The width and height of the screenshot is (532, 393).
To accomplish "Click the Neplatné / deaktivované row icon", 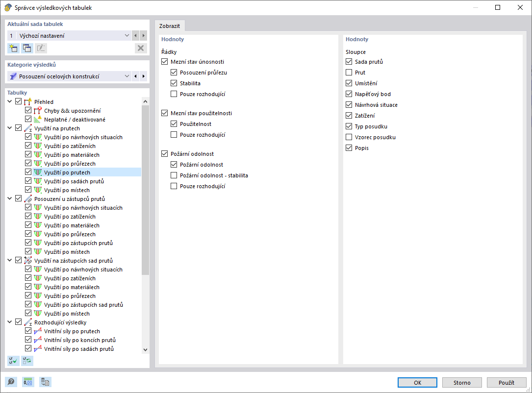I will tap(38, 119).
